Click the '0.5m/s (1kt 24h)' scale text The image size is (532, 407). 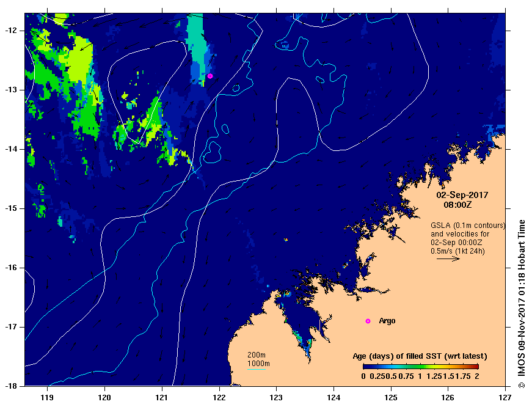457,251
